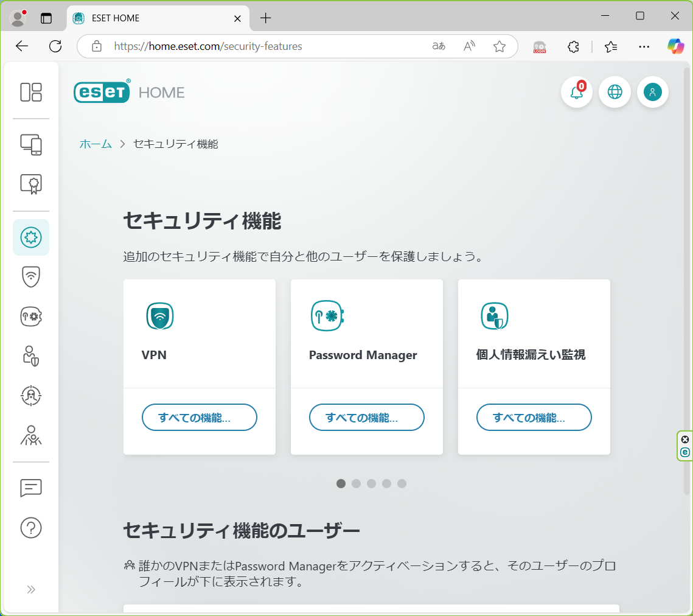Select the fifth carousel dot

pos(402,483)
